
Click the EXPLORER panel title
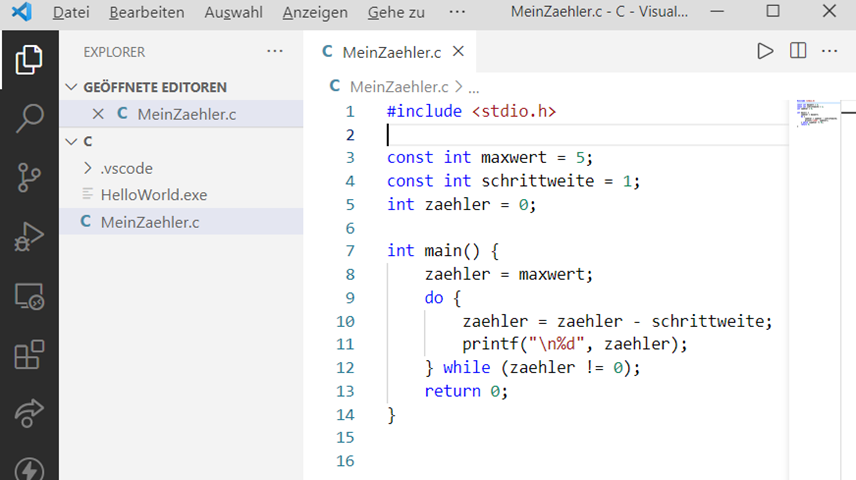114,52
